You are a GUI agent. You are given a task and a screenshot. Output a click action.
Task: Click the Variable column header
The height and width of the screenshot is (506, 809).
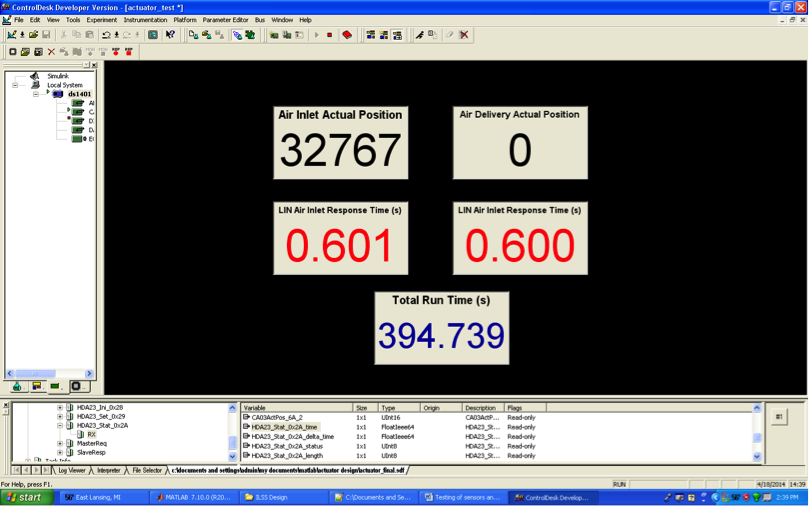297,407
